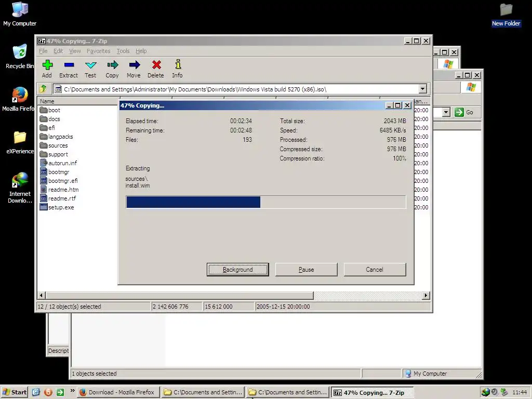The image size is (532, 399).
Task: Select the sources folder icon
Action: click(x=44, y=145)
